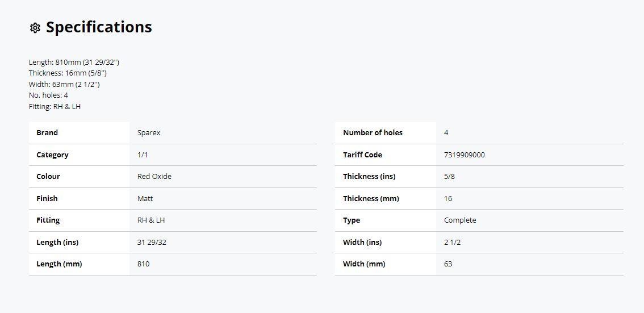Click the Thickness (mm) value 16
Screen dimensions: 644x313
(x=448, y=198)
